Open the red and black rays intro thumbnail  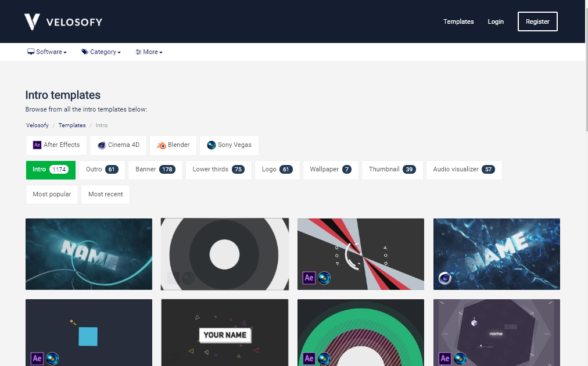pyautogui.click(x=361, y=254)
